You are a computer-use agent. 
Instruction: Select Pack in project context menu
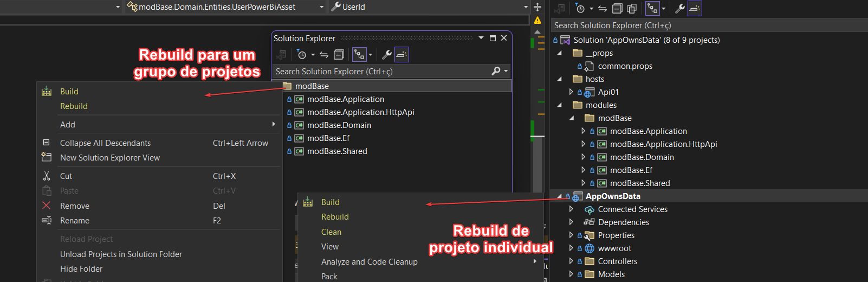coord(329,277)
